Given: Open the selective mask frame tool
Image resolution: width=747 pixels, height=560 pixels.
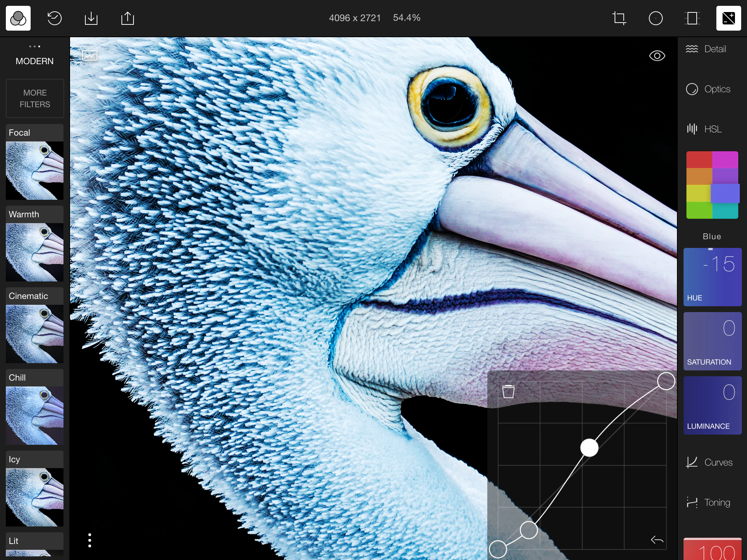Looking at the screenshot, I should 692,18.
